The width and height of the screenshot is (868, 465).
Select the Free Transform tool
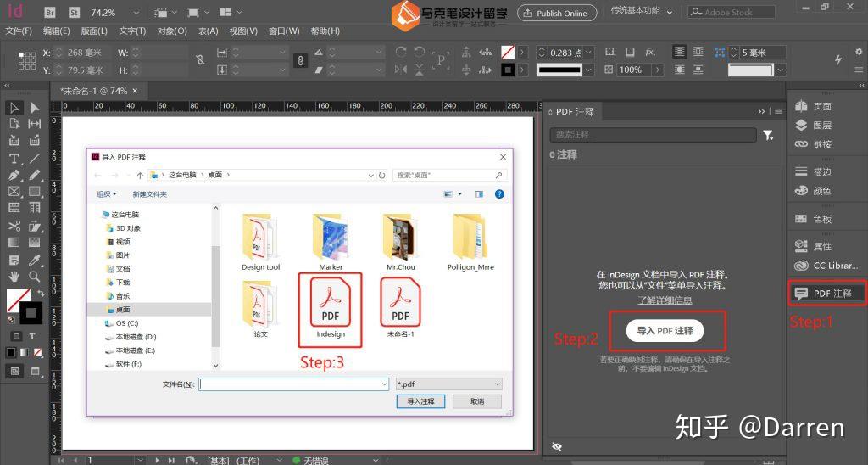(x=34, y=226)
